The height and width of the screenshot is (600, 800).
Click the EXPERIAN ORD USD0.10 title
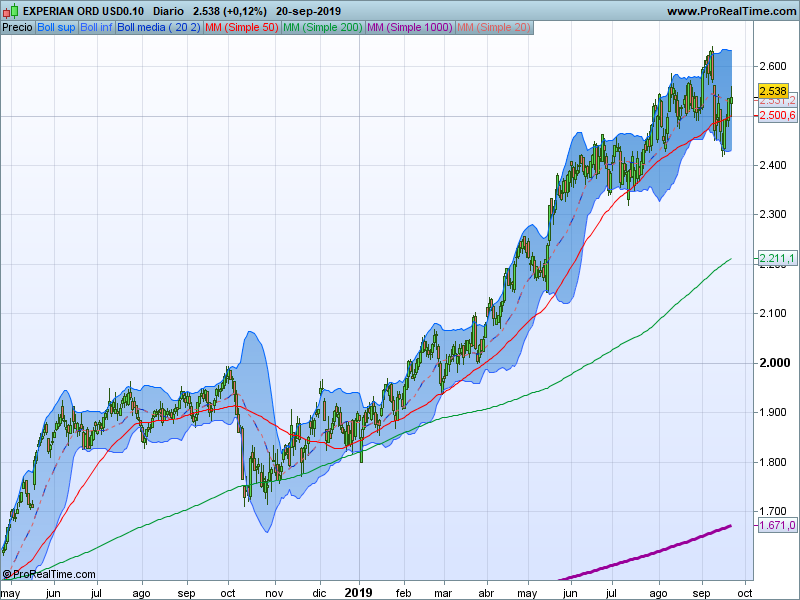pyautogui.click(x=84, y=11)
